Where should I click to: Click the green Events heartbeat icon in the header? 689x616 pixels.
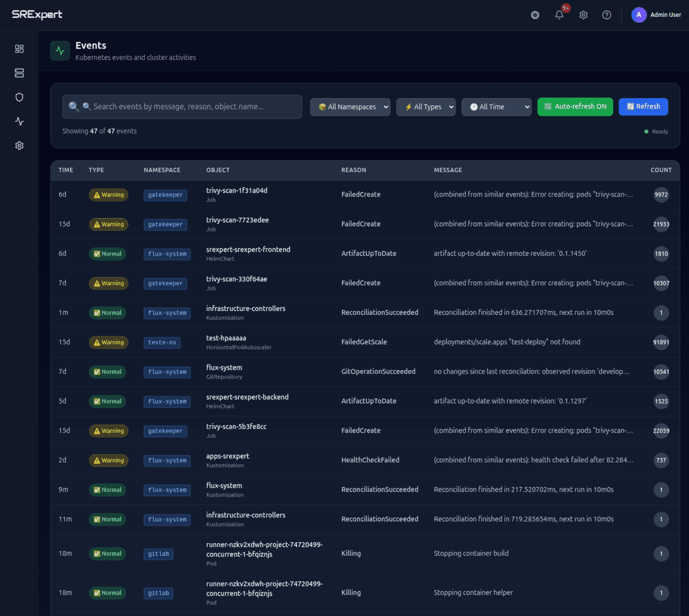click(x=60, y=51)
